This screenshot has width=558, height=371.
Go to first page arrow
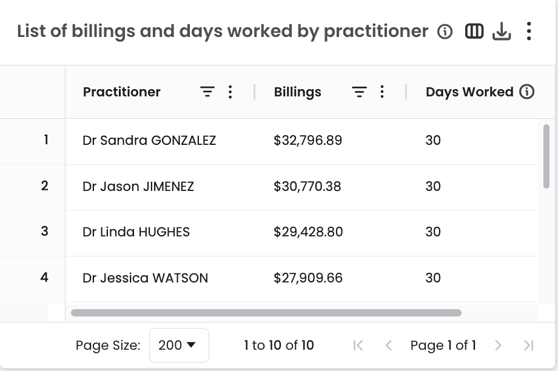[358, 345]
